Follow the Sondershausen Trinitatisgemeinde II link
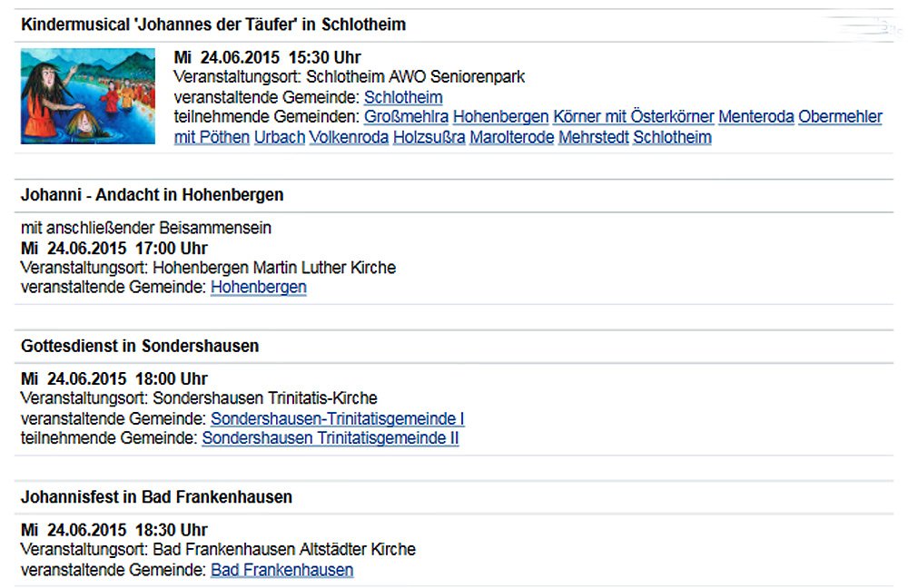This screenshot has height=588, width=908. pos(331,439)
